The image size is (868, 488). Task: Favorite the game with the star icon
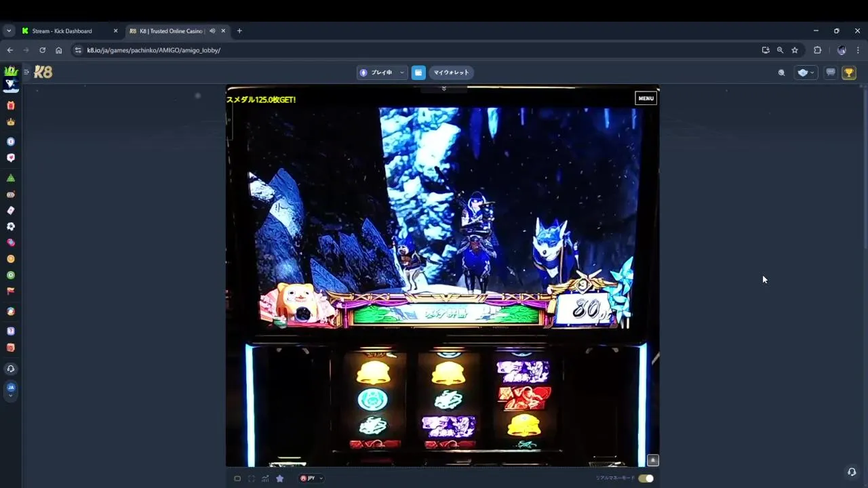pyautogui.click(x=279, y=479)
